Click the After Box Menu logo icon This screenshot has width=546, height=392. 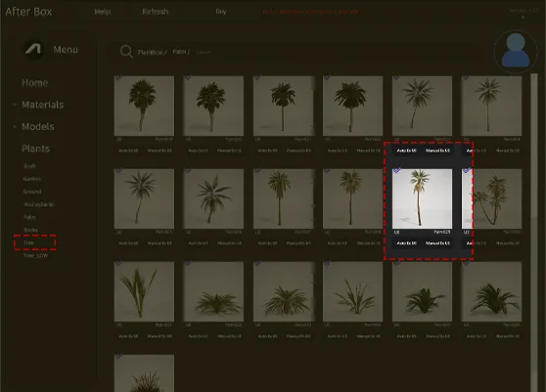click(33, 50)
